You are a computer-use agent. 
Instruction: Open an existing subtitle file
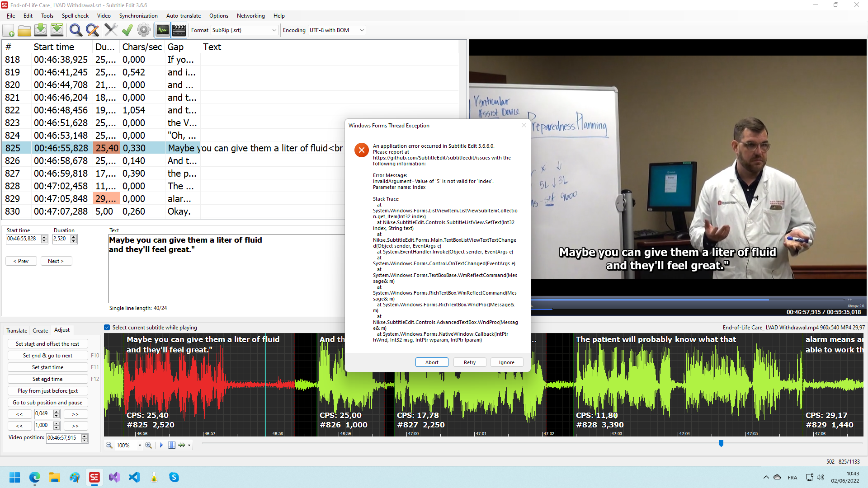click(24, 30)
